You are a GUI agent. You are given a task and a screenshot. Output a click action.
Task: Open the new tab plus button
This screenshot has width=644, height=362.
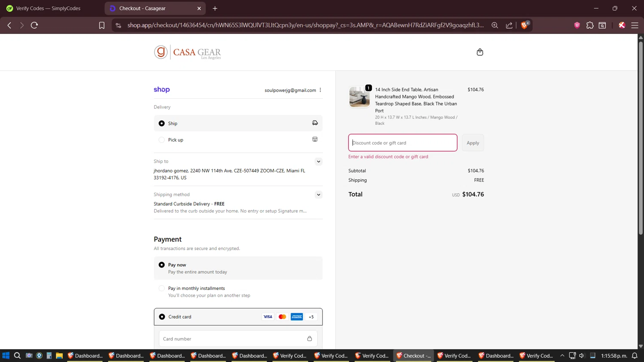pos(215,8)
